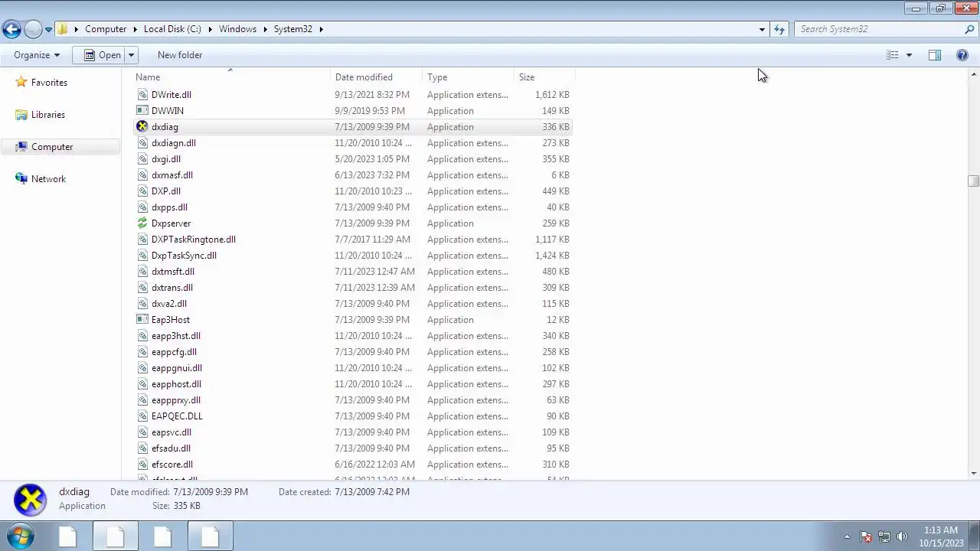
Task: Sort by the Date modified column
Action: (x=377, y=77)
